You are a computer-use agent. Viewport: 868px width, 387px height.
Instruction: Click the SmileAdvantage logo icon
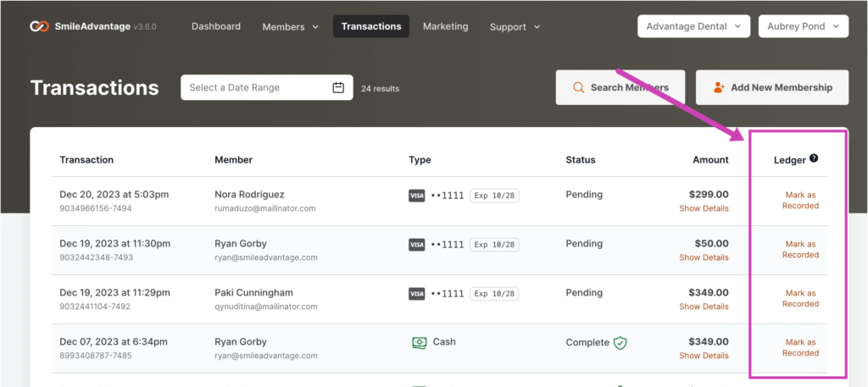39,26
